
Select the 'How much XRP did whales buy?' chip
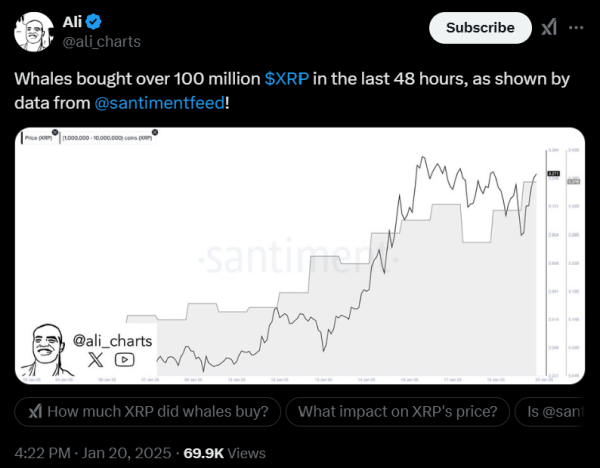click(148, 411)
